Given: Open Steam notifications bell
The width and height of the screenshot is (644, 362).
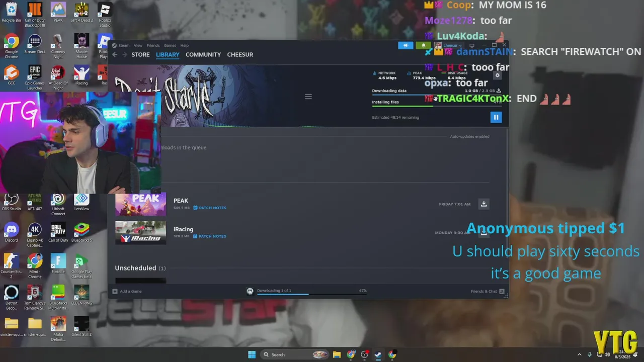Looking at the screenshot, I should (x=423, y=45).
